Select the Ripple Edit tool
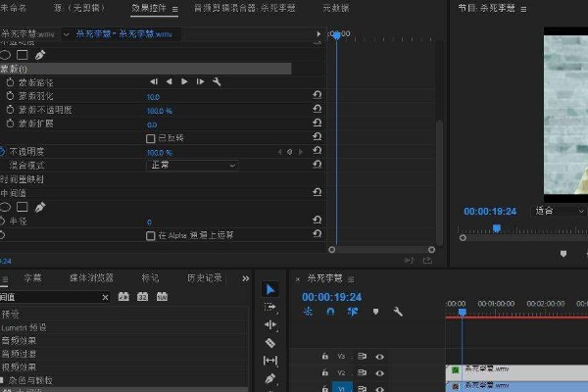This screenshot has width=588, height=392. pos(271,324)
